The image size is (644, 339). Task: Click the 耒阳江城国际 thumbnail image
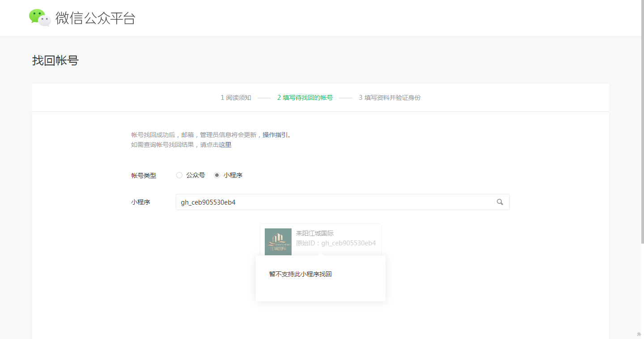coord(278,242)
